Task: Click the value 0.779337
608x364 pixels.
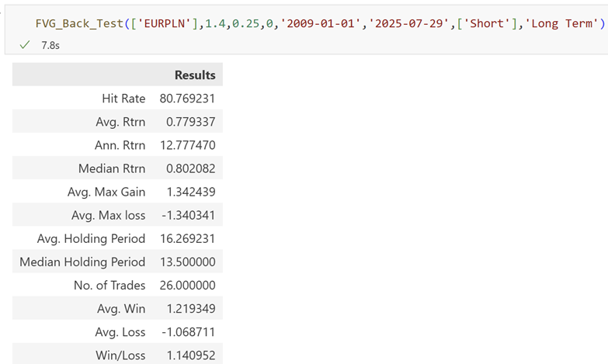Action: coord(191,122)
